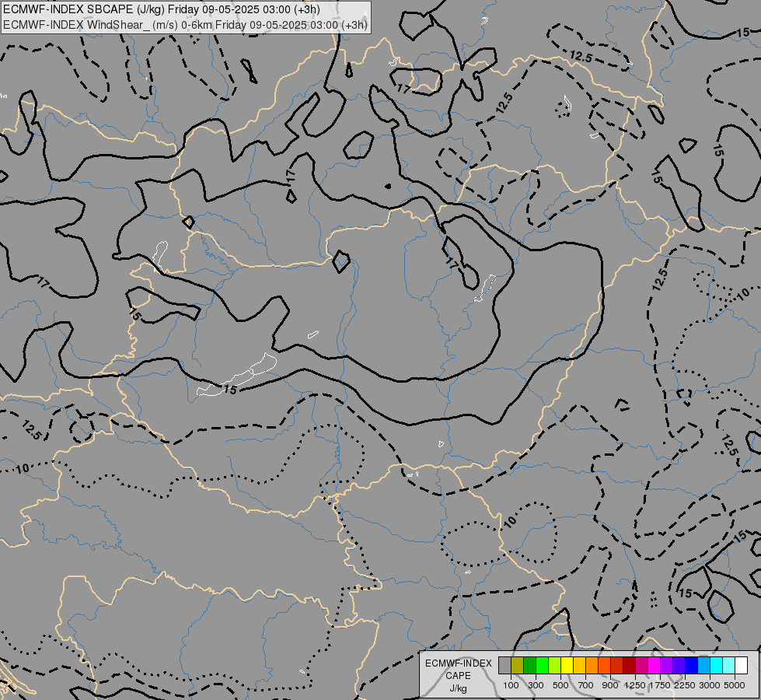Click the 5000 tick label on the scale
This screenshot has width=761, height=700.
pyautogui.click(x=735, y=685)
